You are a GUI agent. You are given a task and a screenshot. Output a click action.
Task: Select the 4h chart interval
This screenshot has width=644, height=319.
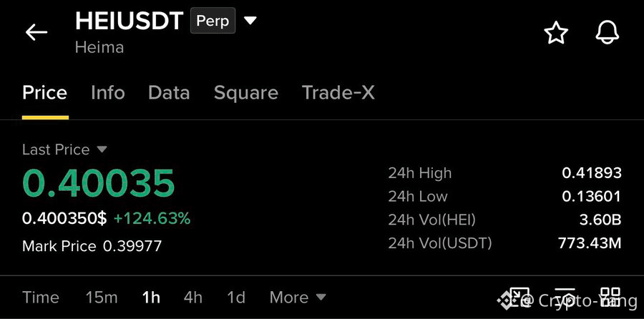pos(193,298)
